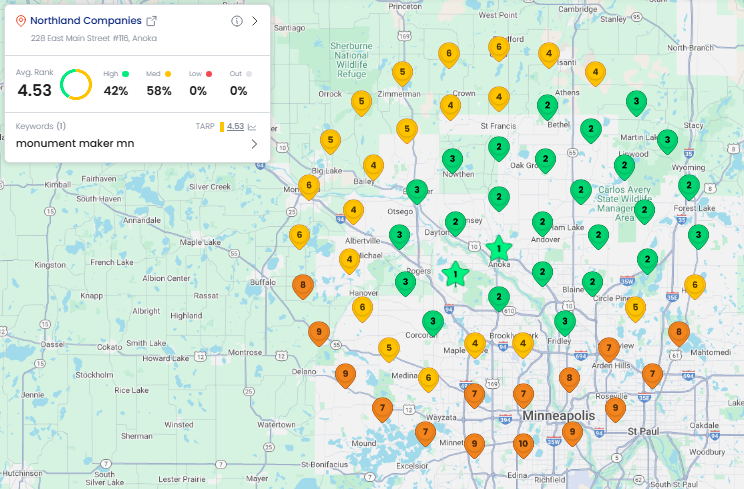Open the Northland Companies name link
The image size is (744, 489).
coord(86,21)
